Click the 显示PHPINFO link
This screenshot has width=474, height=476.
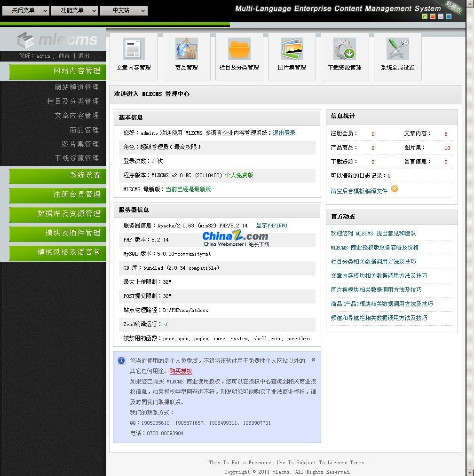(x=271, y=226)
